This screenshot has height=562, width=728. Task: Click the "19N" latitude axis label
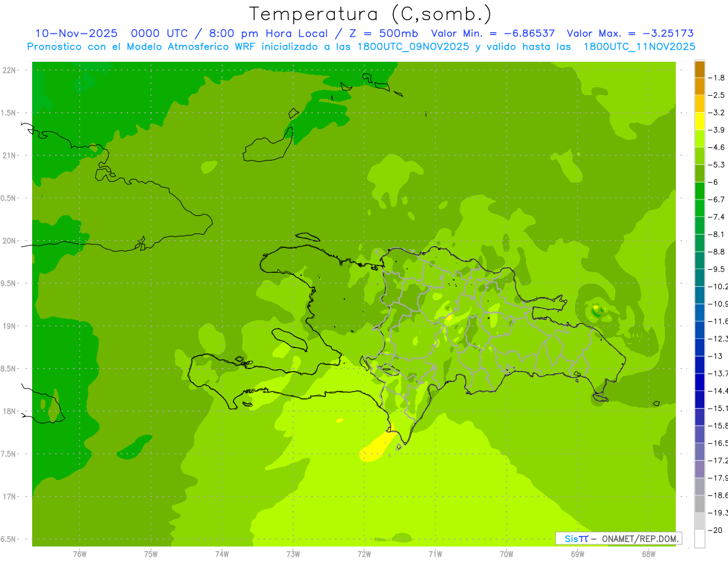click(9, 326)
